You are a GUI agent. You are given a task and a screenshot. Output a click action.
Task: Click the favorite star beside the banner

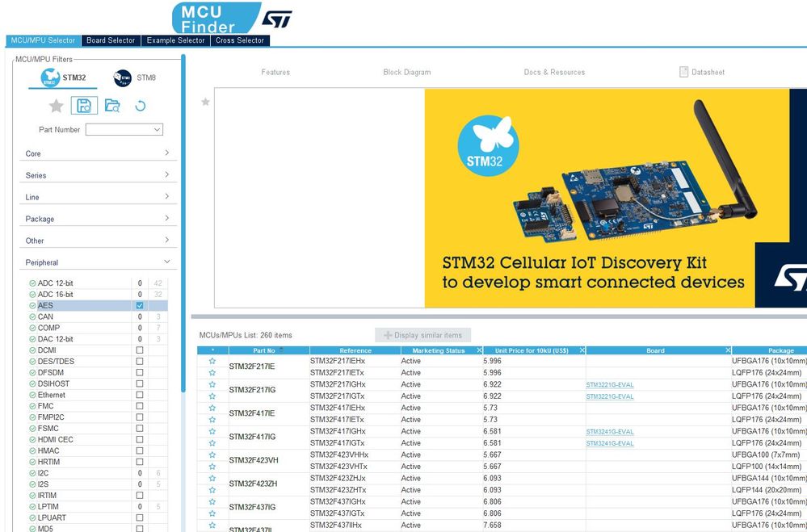(205, 102)
